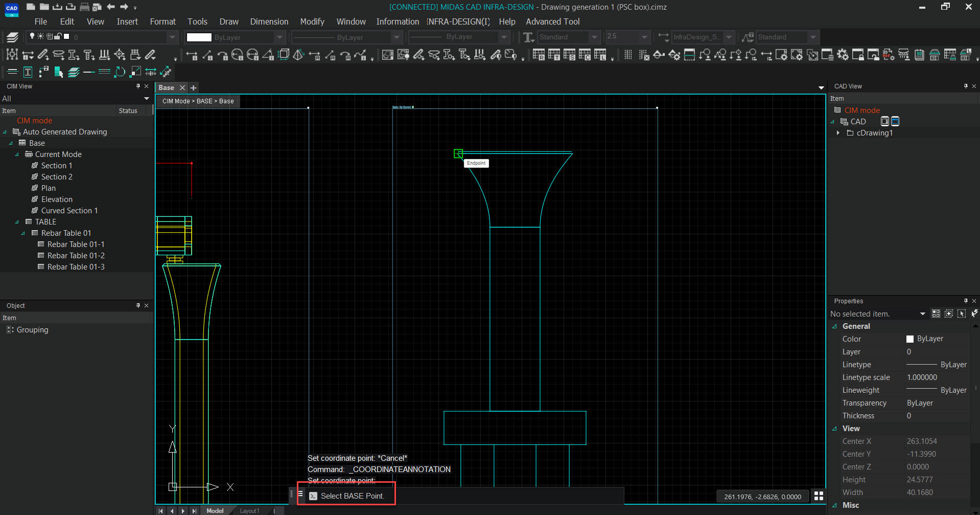Click the double gears settings icon
980x515 pixels.
(x=843, y=54)
